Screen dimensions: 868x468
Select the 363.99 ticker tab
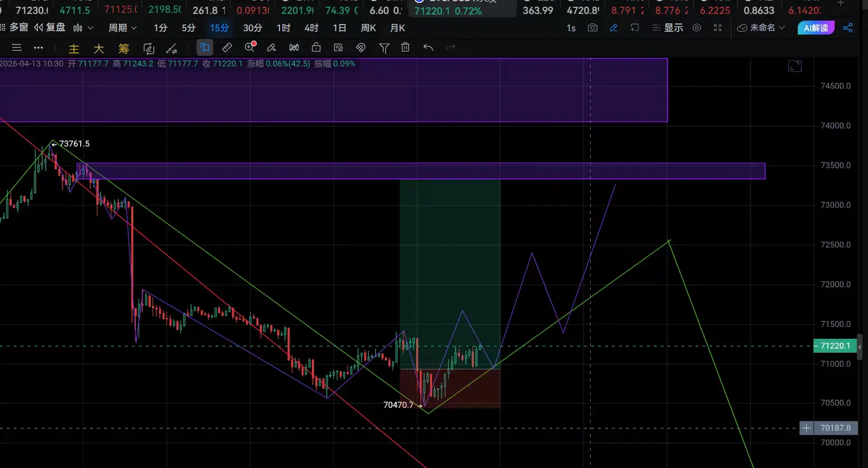(538, 10)
